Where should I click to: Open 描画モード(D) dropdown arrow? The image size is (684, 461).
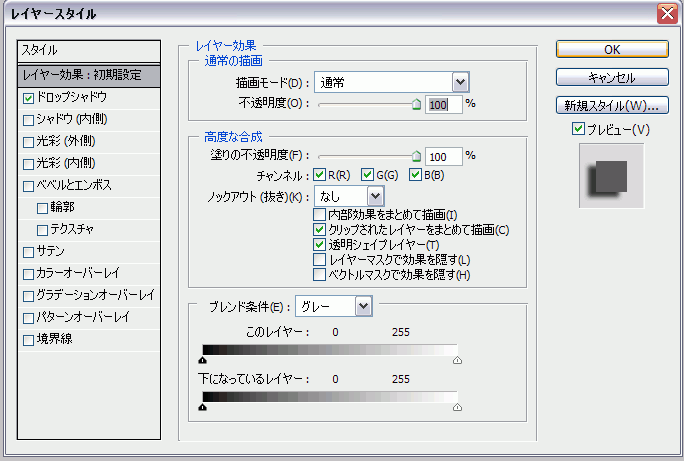(x=460, y=82)
